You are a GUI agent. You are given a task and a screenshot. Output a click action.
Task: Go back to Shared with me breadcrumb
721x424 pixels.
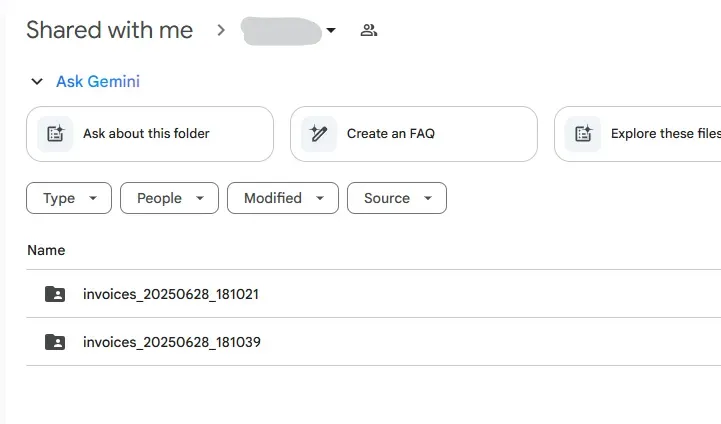[109, 30]
